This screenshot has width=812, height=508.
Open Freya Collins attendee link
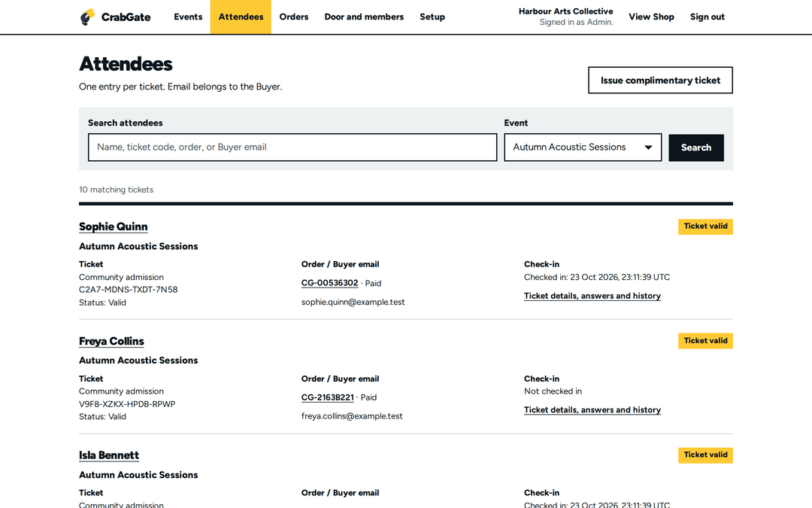click(111, 341)
